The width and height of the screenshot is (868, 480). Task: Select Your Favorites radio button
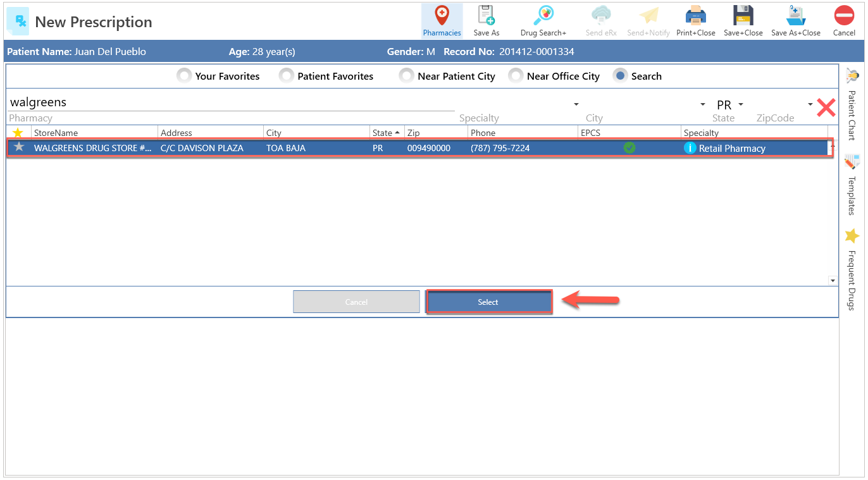click(184, 76)
